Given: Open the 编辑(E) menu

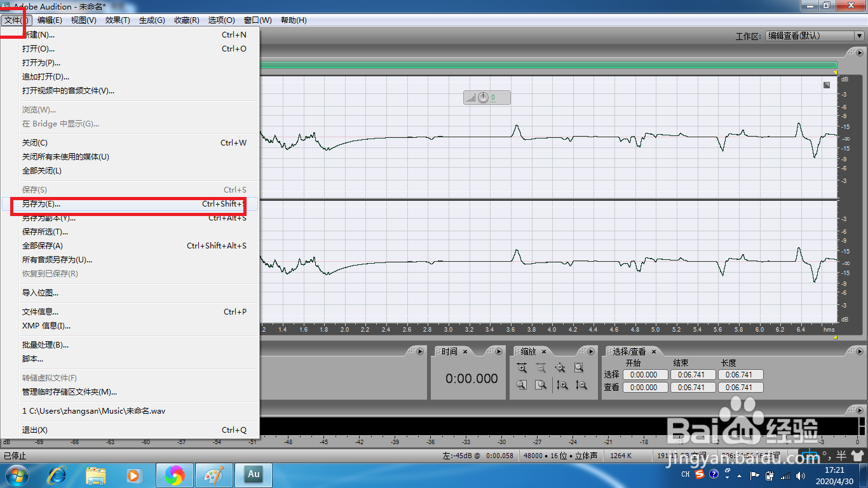Looking at the screenshot, I should point(50,20).
